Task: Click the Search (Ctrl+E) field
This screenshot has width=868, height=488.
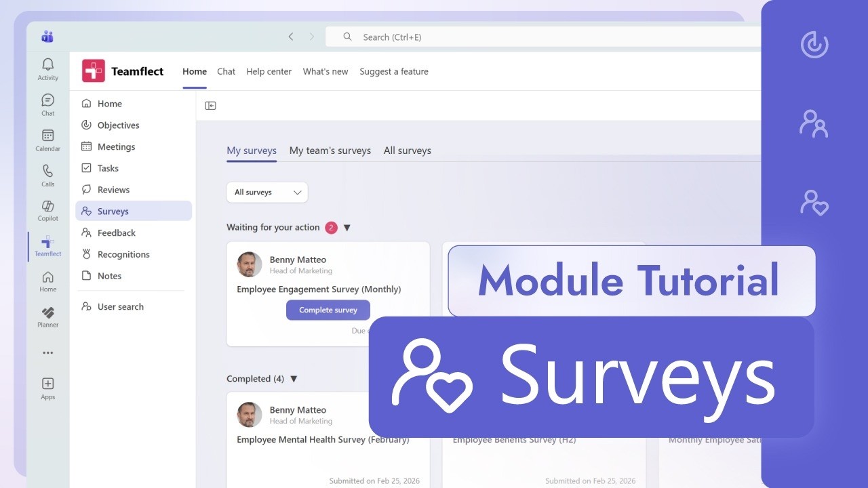Action: pos(542,37)
